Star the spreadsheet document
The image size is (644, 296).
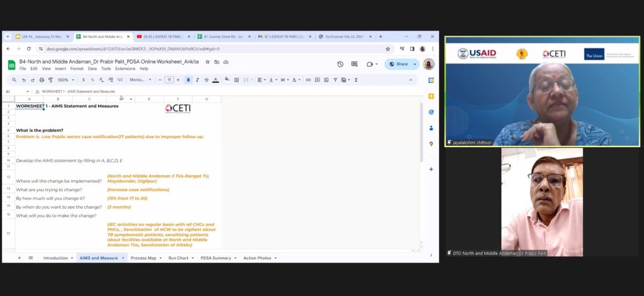(x=208, y=62)
